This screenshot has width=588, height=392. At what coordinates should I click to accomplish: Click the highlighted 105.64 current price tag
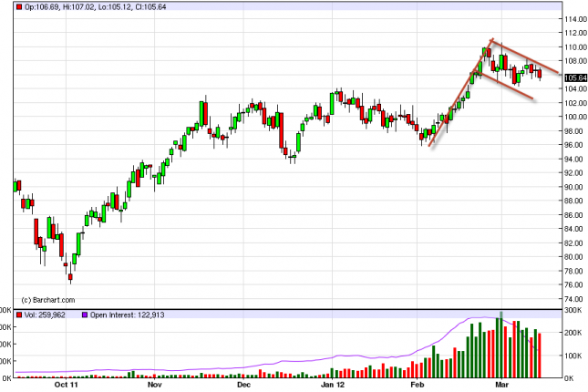click(x=575, y=78)
